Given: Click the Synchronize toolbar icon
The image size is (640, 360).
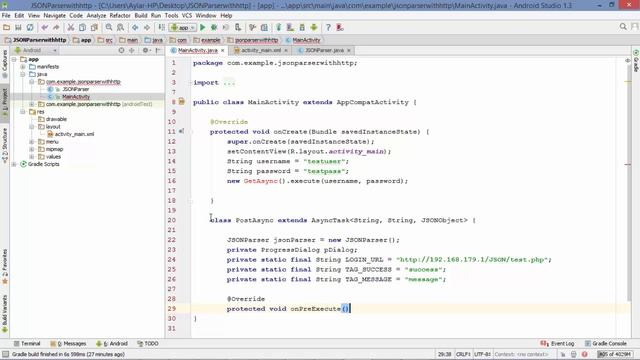Looking at the screenshot, I should point(30,27).
